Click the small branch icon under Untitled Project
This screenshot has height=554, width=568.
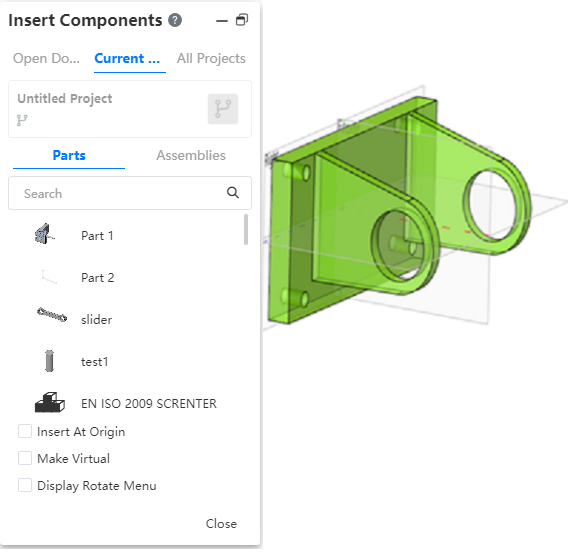[22, 120]
